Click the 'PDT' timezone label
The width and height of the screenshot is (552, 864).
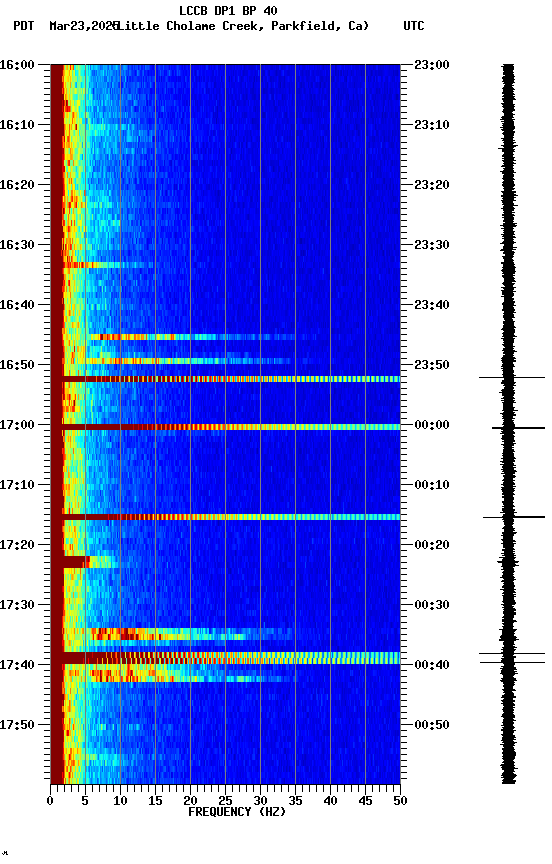[24, 26]
